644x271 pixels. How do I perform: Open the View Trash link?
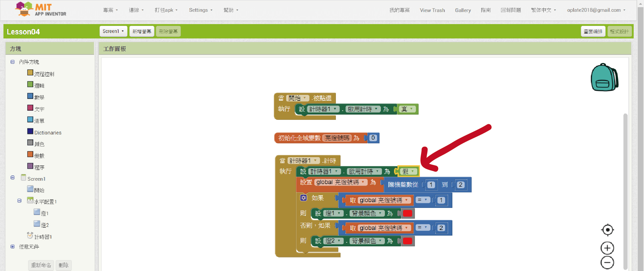pos(432,10)
